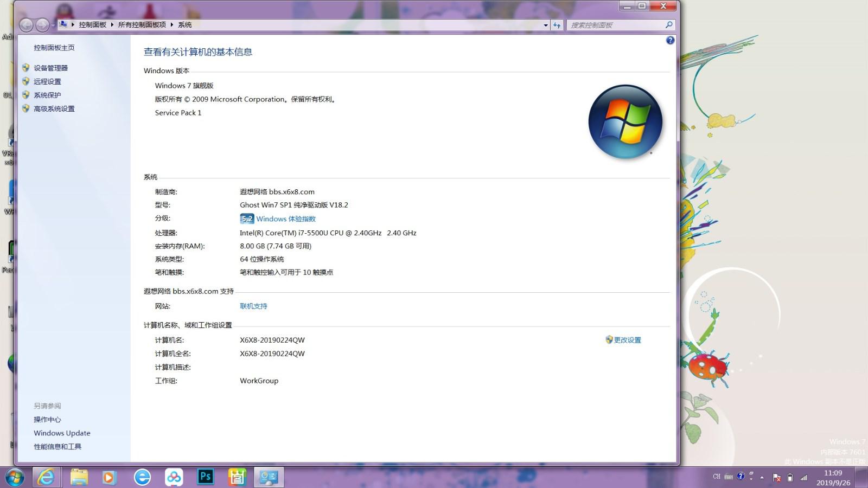Open Windows Explorer folder on taskbar
868x488 pixels.
pos(79,477)
